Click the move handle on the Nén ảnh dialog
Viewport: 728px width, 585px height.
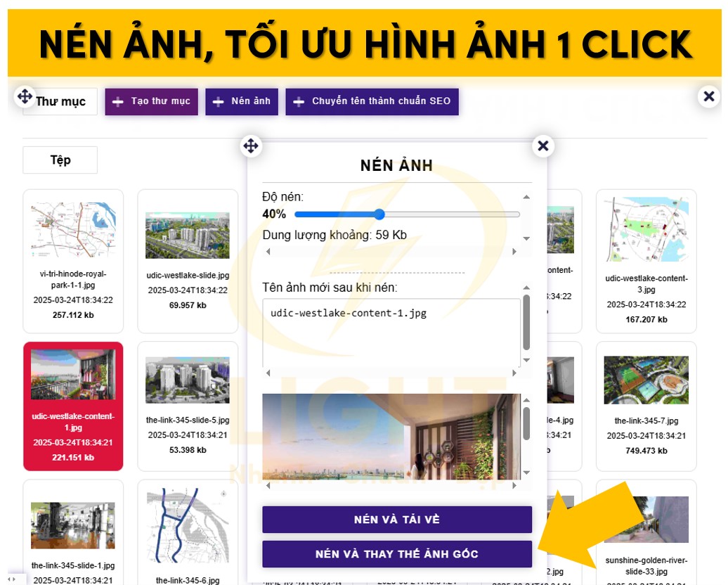point(251,146)
